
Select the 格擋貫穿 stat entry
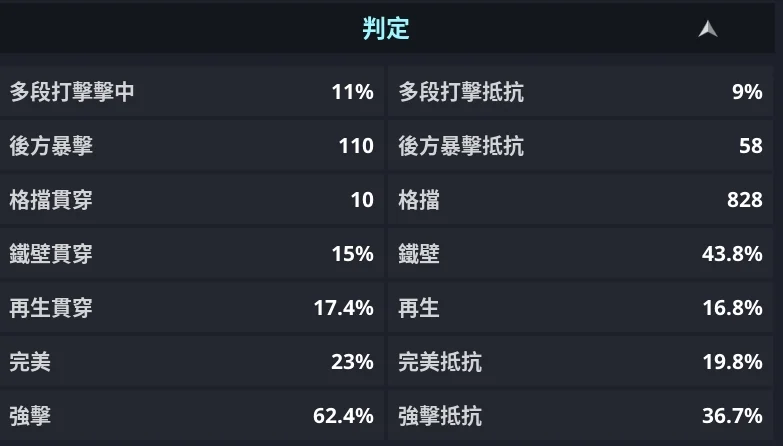click(x=191, y=200)
